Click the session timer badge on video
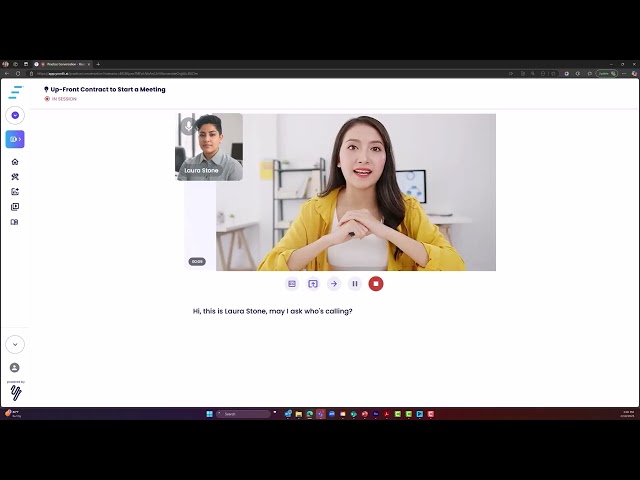640x480 pixels. (197, 262)
